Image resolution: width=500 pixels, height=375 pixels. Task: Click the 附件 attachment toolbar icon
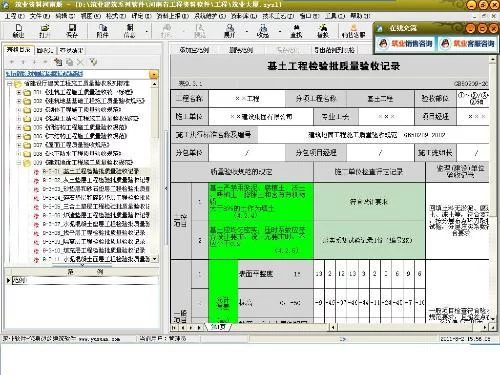click(102, 31)
